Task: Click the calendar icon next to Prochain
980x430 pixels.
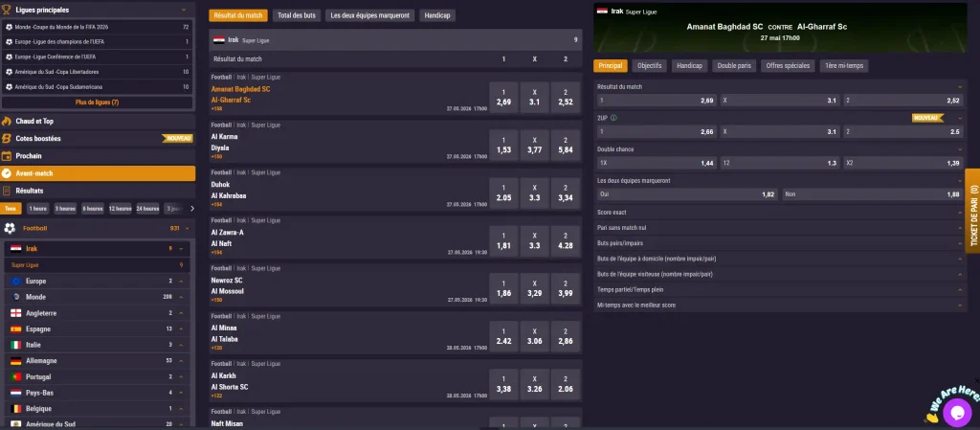Action: [x=7, y=156]
